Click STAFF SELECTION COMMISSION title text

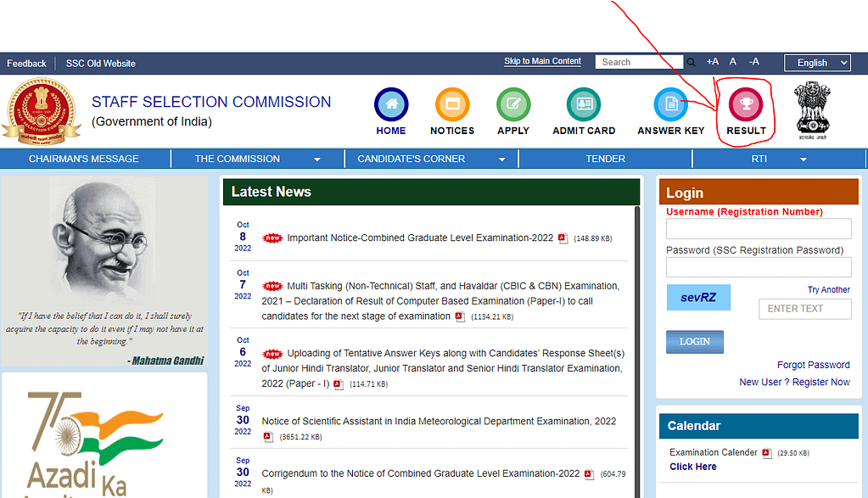[211, 102]
